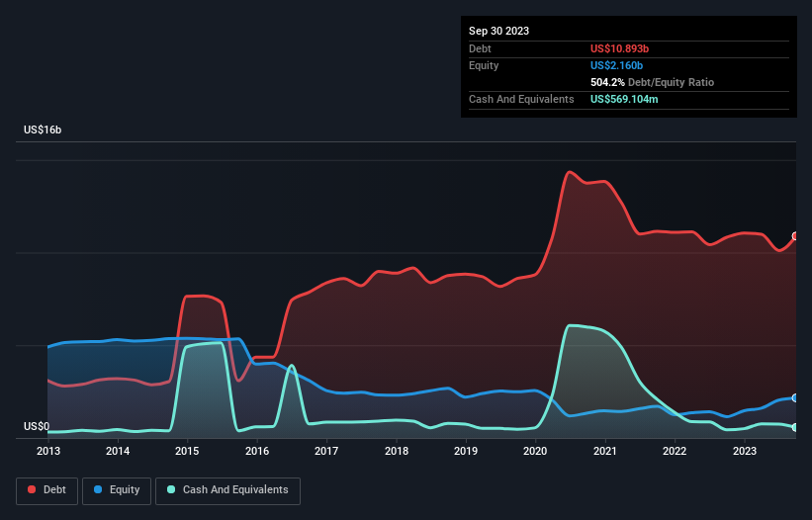Select the teal Cash endpoint marker
This screenshot has width=812, height=520.
pyautogui.click(x=795, y=427)
